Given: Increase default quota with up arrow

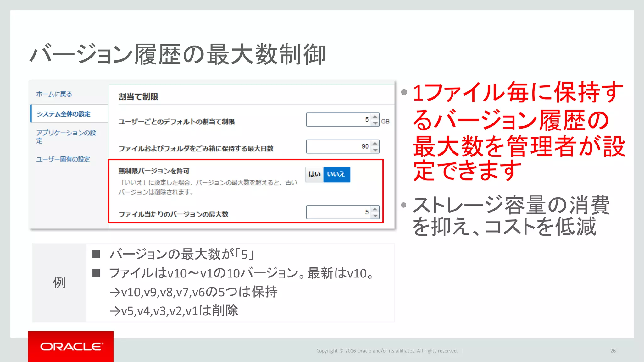Looking at the screenshot, I should [x=375, y=117].
